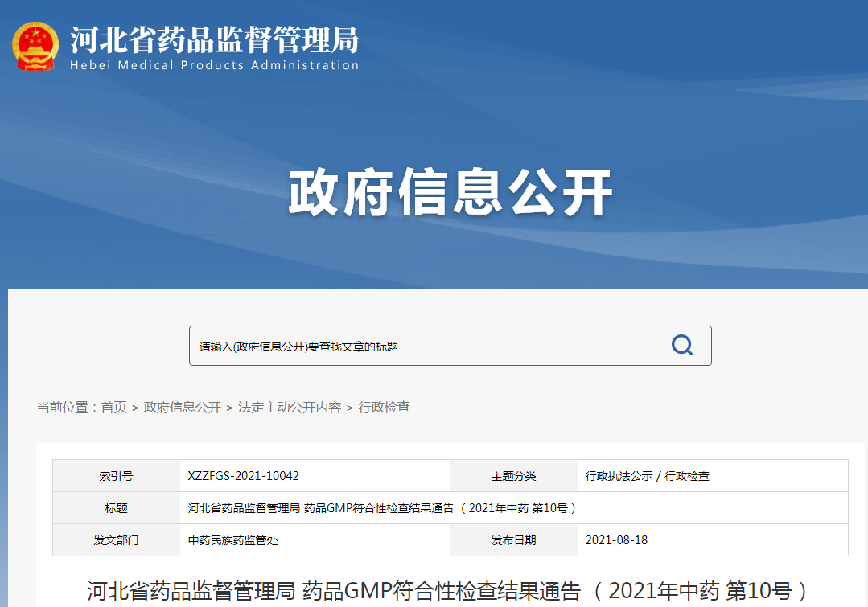
Task: Click the 索引号 label cell
Action: 117,476
